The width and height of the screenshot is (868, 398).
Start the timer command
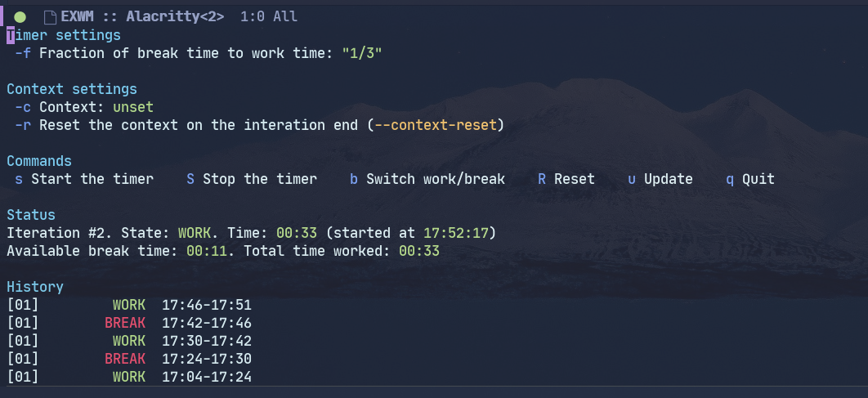pyautogui.click(x=84, y=179)
